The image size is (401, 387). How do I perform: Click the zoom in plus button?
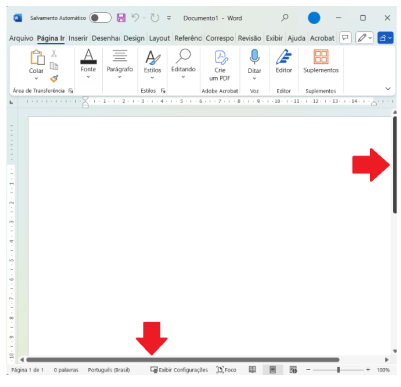coord(368,370)
